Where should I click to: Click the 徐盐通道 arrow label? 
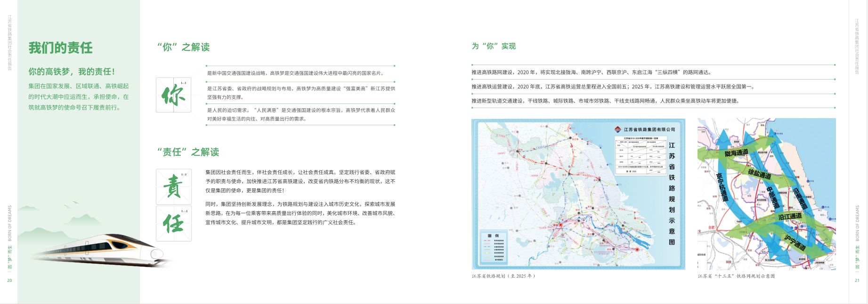click(x=759, y=174)
